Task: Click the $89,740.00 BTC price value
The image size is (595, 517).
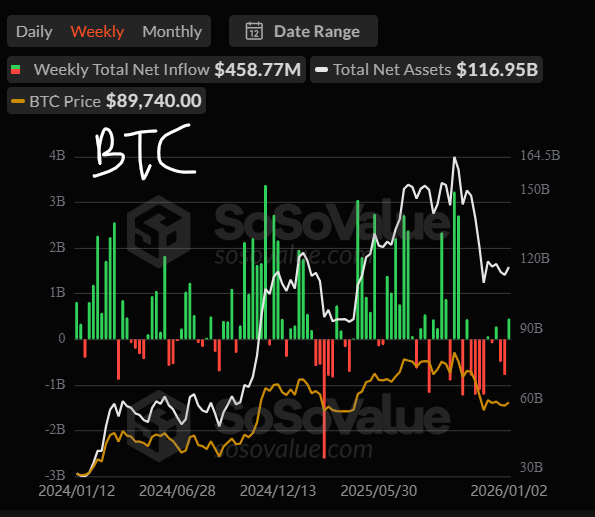Action: coord(154,101)
